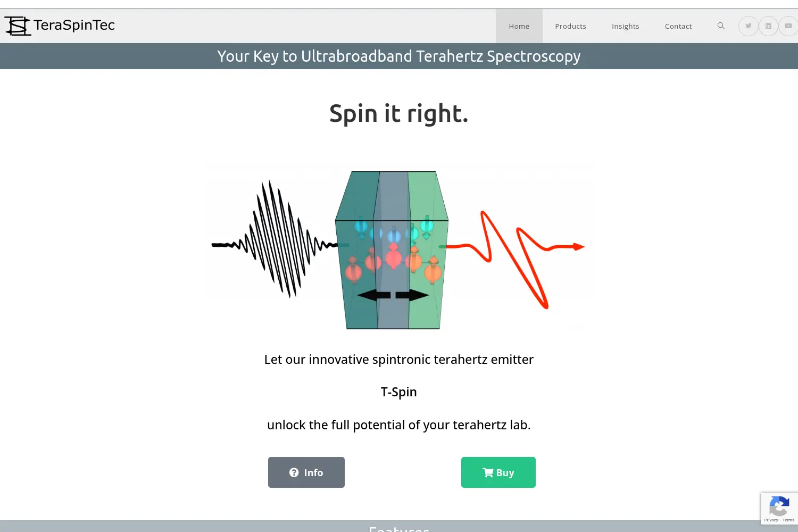Open the reCAPTCHA Terms link
This screenshot has height=532, width=798.
(x=788, y=520)
